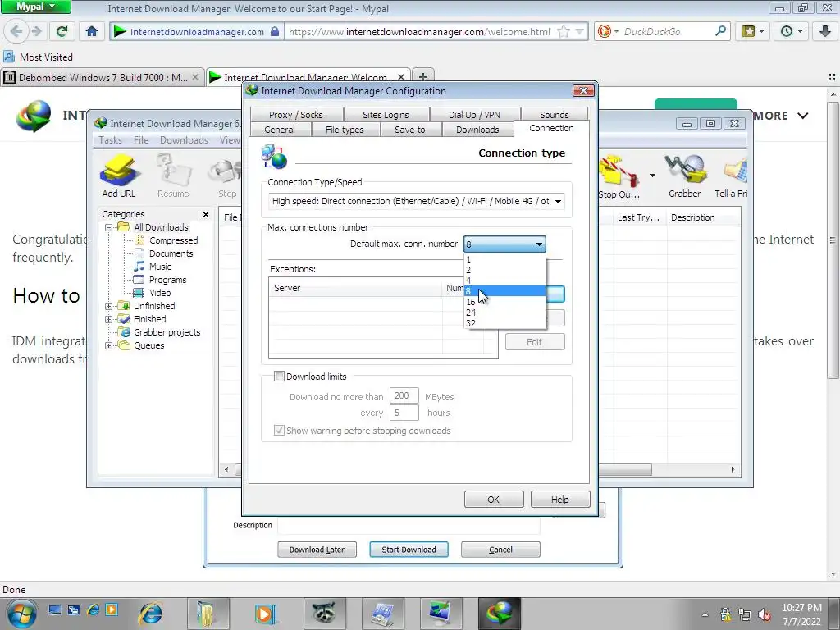Switch to the General tab
This screenshot has width=840, height=630.
pyautogui.click(x=279, y=130)
